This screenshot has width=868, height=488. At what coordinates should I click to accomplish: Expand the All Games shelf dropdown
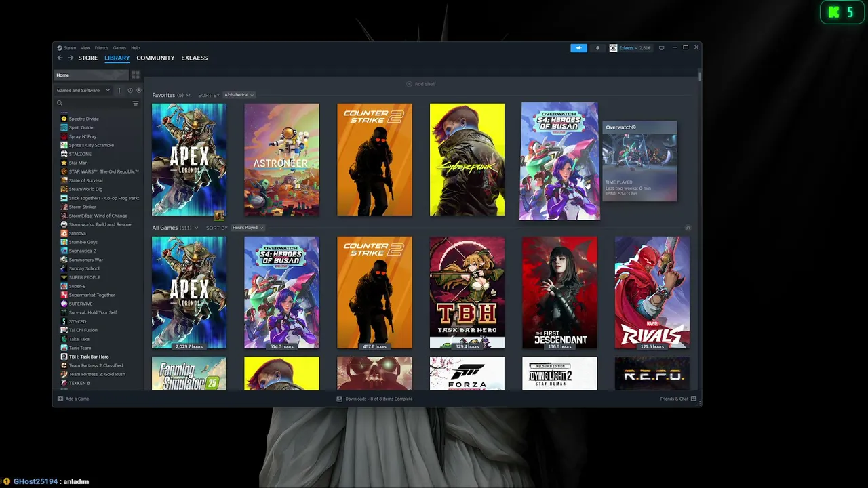(197, 228)
